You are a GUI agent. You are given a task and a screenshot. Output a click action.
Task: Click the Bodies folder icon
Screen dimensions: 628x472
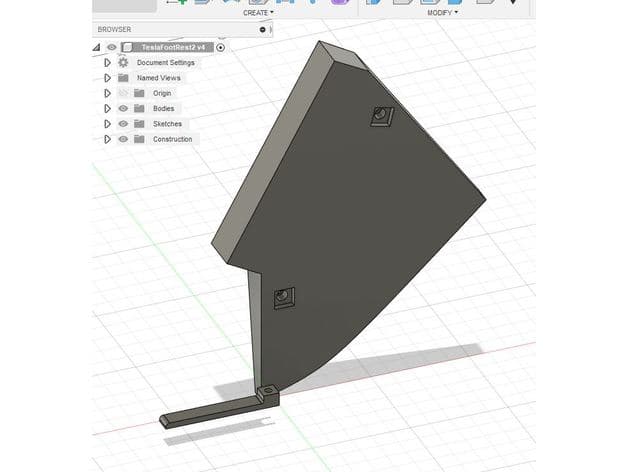[139, 108]
